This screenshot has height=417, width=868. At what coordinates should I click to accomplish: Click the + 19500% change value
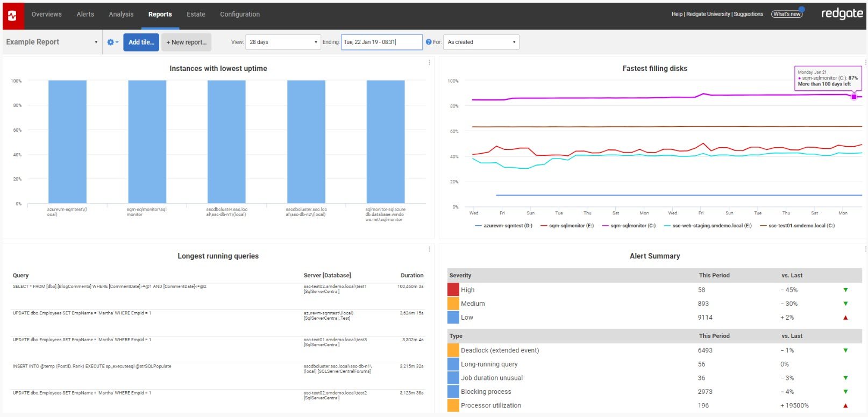coord(794,406)
